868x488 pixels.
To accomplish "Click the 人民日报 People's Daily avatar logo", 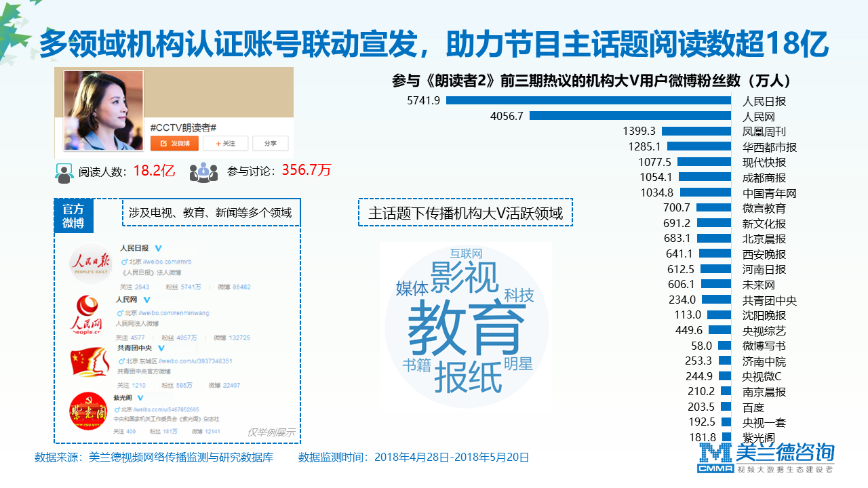I will pyautogui.click(x=91, y=263).
